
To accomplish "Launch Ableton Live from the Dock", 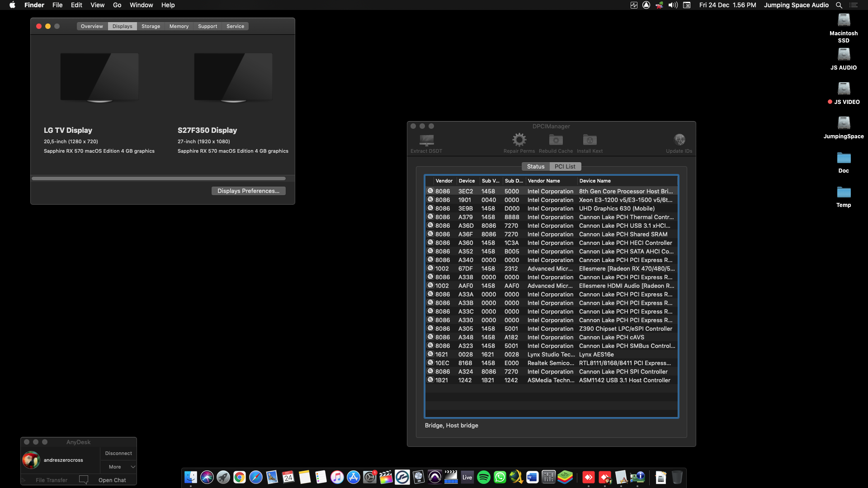I will coord(467,477).
